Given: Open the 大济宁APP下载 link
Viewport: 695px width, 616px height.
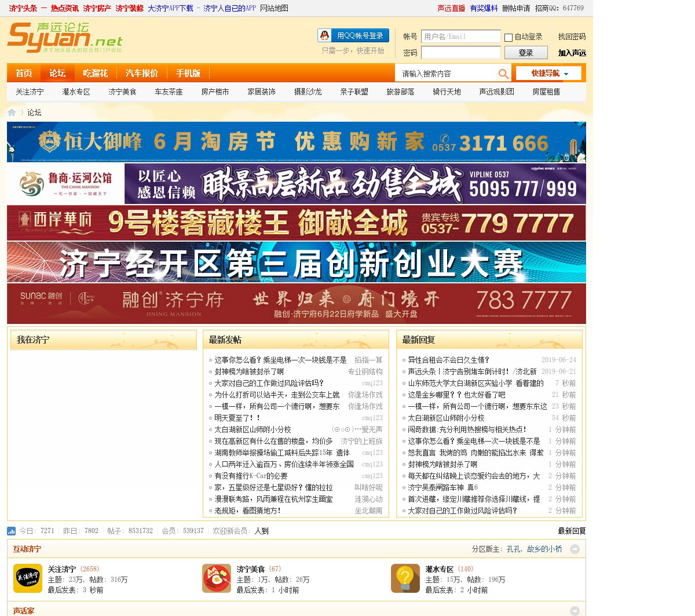Looking at the screenshot, I should coord(170,8).
